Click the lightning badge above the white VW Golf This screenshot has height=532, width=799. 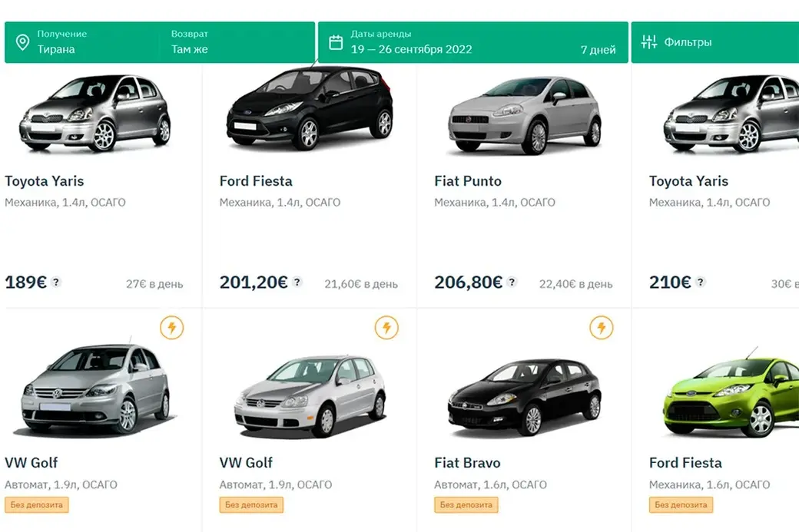point(386,327)
